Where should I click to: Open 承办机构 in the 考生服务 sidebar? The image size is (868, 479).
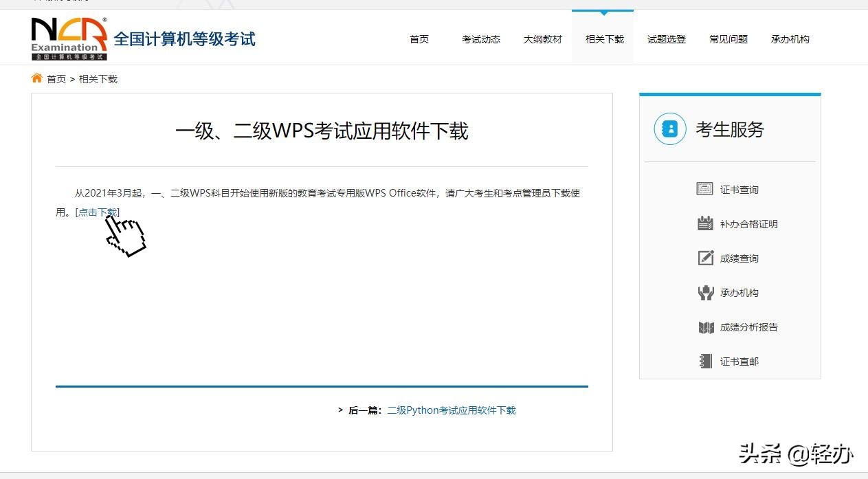739,293
